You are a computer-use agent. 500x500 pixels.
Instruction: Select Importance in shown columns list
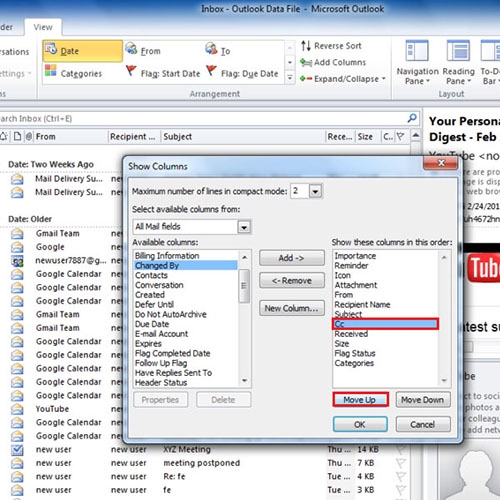coord(386,256)
